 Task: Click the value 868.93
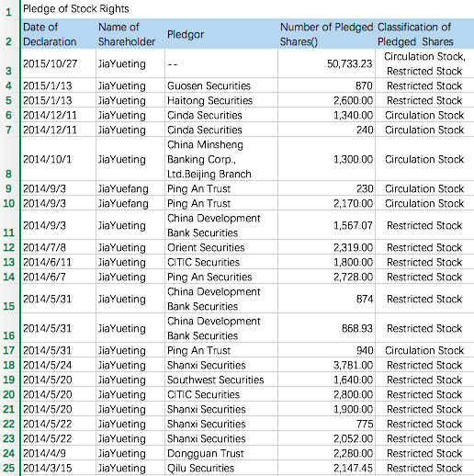(357, 328)
